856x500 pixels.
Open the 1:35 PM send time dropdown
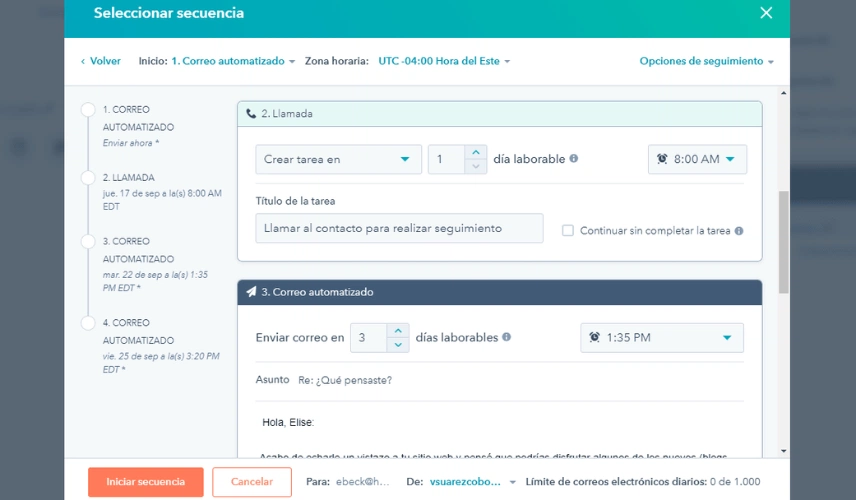[662, 338]
